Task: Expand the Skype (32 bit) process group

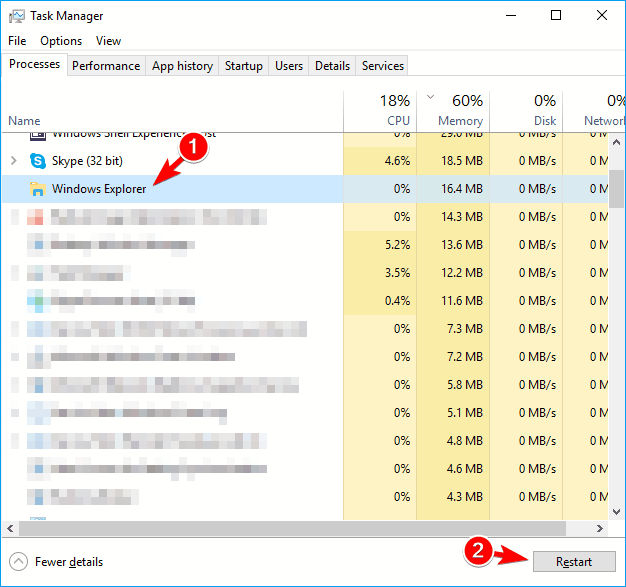Action: point(14,161)
